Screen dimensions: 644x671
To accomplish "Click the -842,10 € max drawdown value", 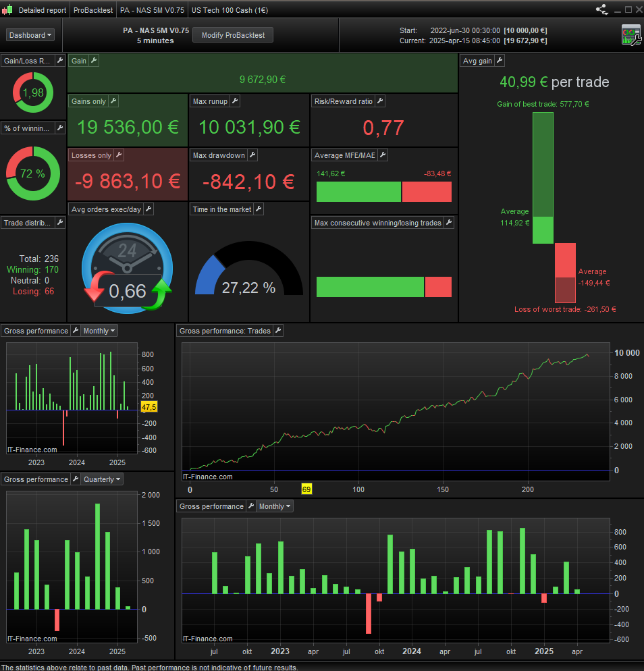I will tap(248, 182).
